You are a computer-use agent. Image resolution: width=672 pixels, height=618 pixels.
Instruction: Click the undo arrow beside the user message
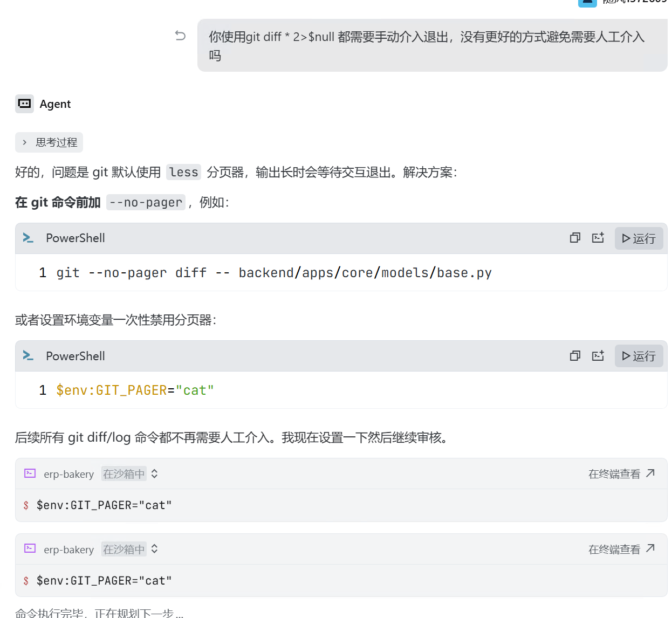(x=180, y=36)
